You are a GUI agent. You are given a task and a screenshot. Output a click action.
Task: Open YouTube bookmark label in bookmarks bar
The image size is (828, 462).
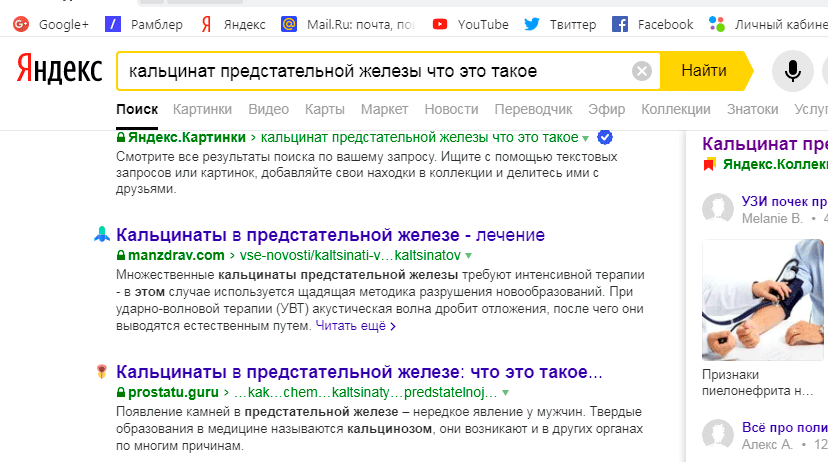tap(483, 24)
